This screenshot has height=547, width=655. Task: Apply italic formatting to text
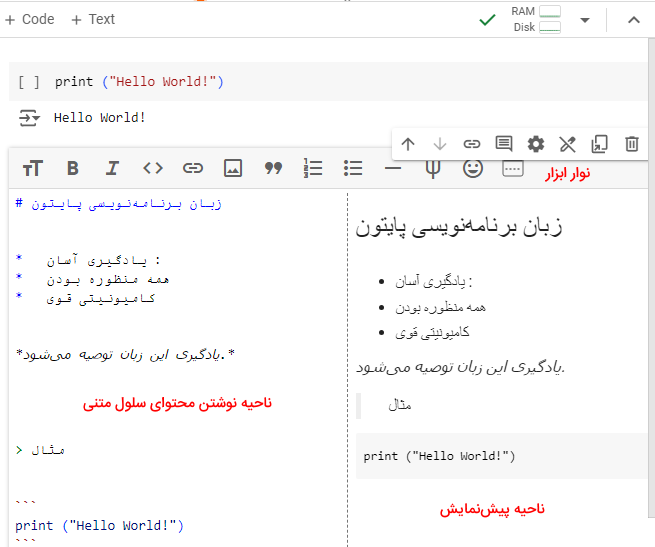click(113, 168)
